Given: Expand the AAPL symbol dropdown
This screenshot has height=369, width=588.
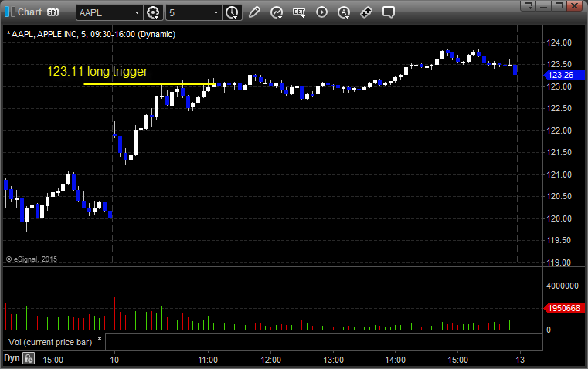Looking at the screenshot, I should [137, 12].
